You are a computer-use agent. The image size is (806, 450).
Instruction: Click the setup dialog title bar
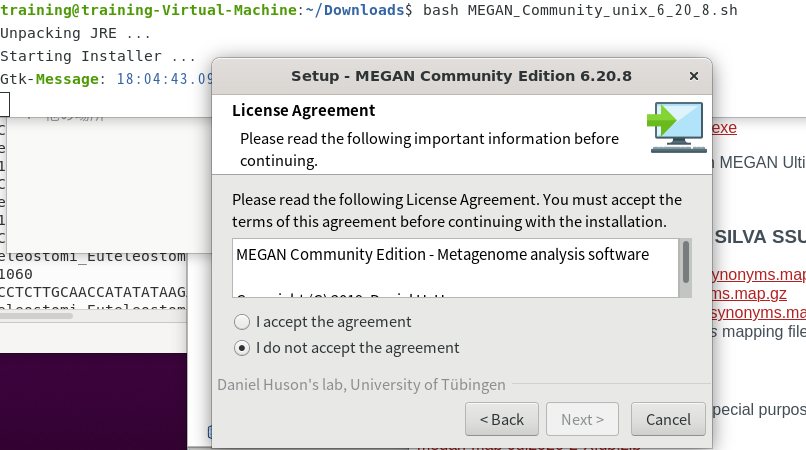(461, 76)
